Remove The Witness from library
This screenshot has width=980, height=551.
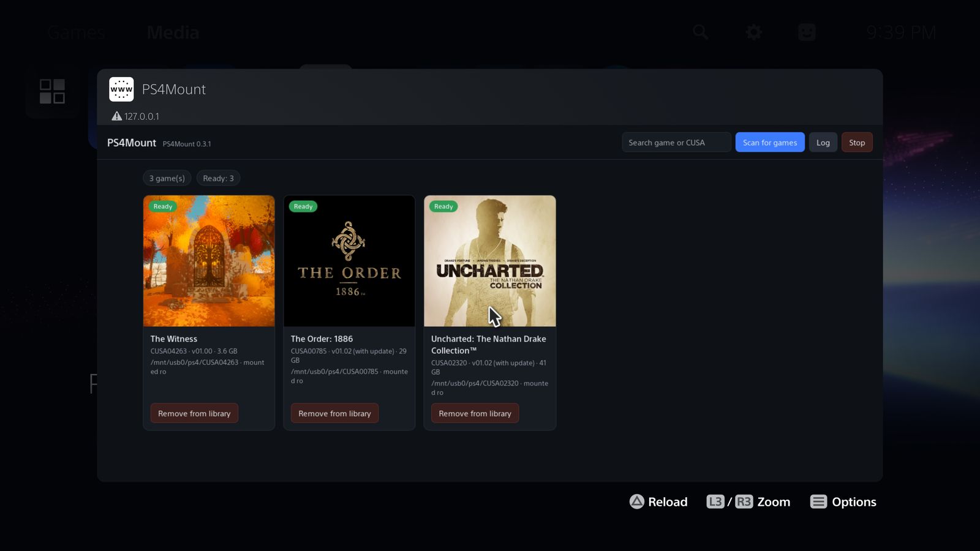click(194, 413)
